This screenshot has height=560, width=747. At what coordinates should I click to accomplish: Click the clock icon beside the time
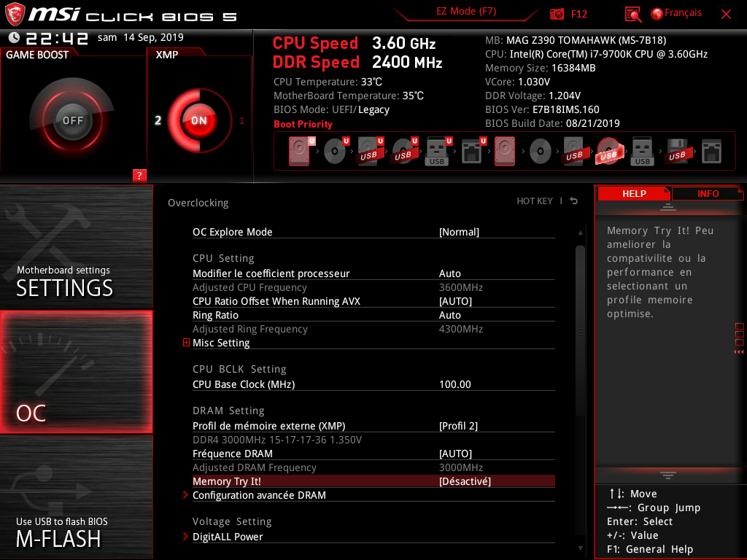click(x=14, y=38)
